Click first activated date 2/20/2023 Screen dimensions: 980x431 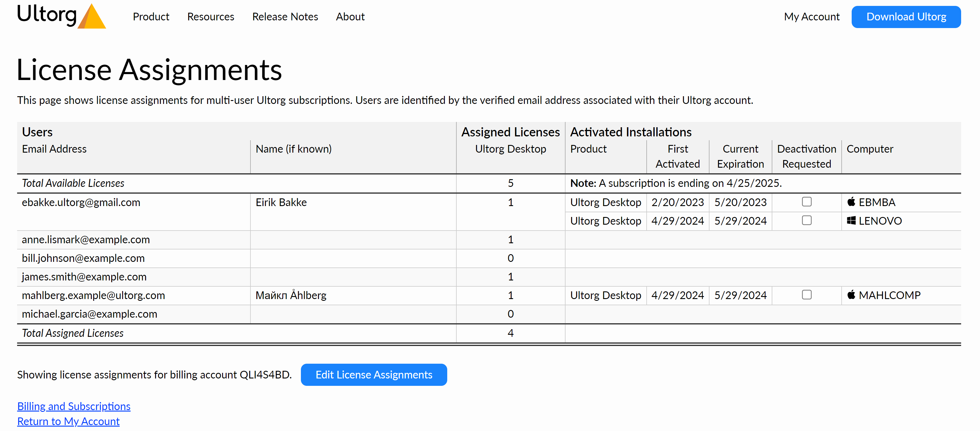678,202
